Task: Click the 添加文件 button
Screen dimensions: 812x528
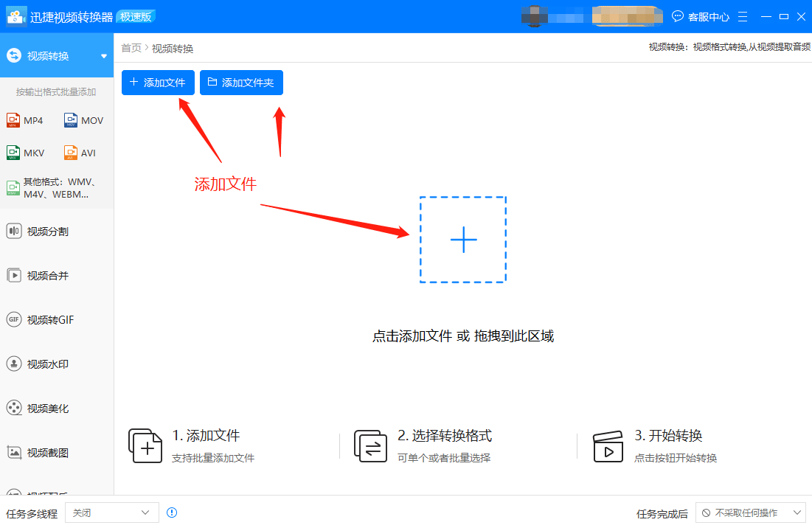Action: (x=158, y=83)
